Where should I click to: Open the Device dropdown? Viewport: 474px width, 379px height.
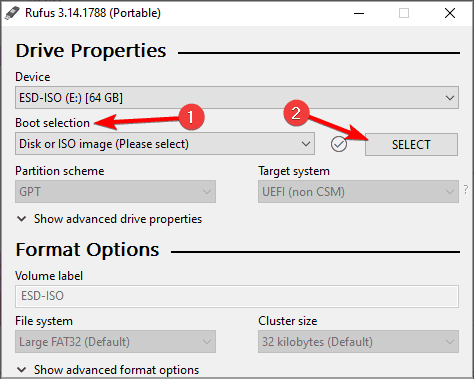point(237,98)
